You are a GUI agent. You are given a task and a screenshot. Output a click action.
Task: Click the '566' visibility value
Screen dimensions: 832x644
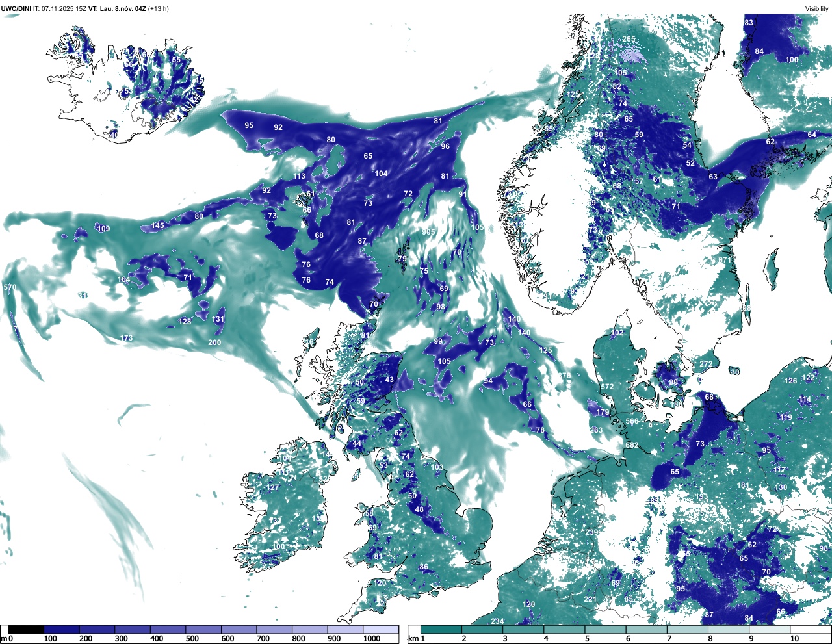pyautogui.click(x=632, y=421)
